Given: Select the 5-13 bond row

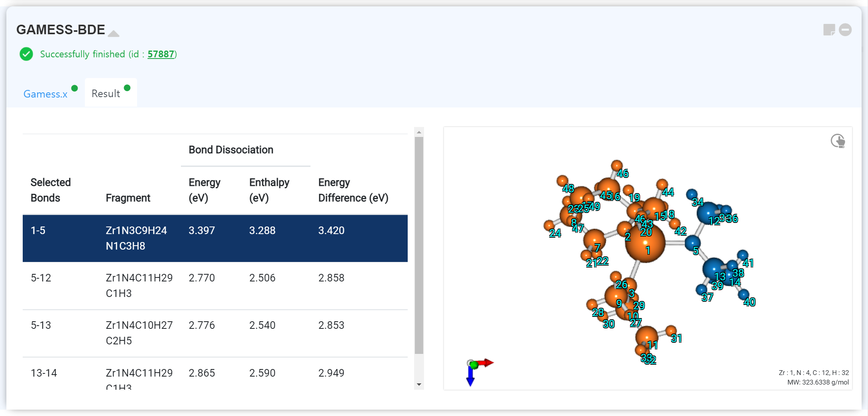Looking at the screenshot, I should click(x=215, y=333).
